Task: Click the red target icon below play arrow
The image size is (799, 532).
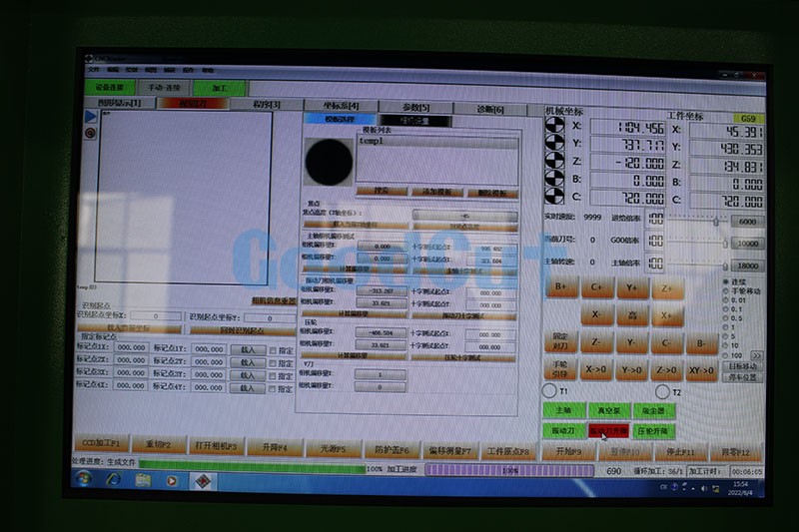Action: (90, 134)
